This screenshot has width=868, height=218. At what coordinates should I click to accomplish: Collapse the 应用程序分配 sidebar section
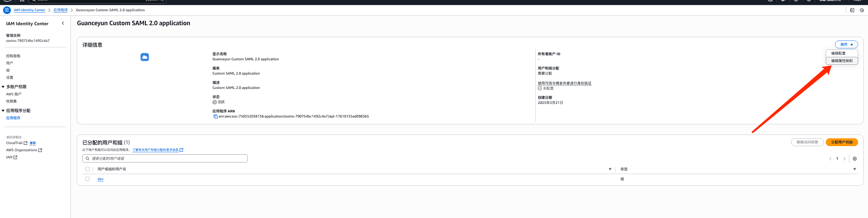pos(3,111)
